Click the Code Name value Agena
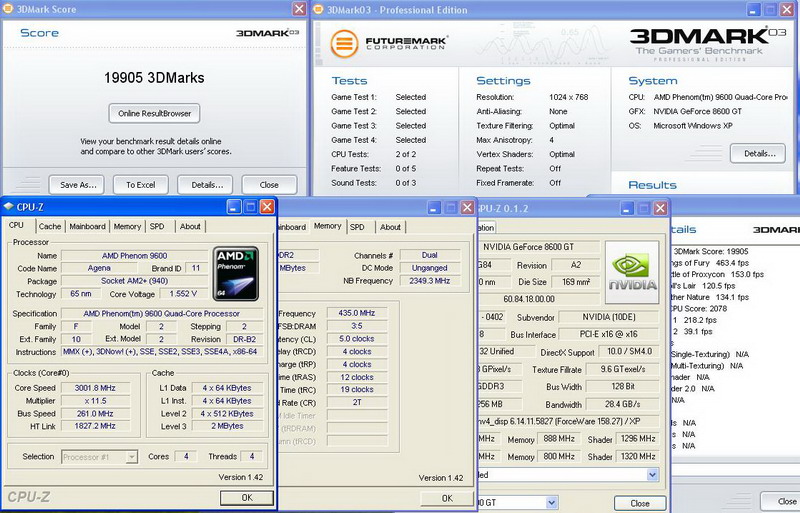The image size is (800, 513). pyautogui.click(x=99, y=268)
